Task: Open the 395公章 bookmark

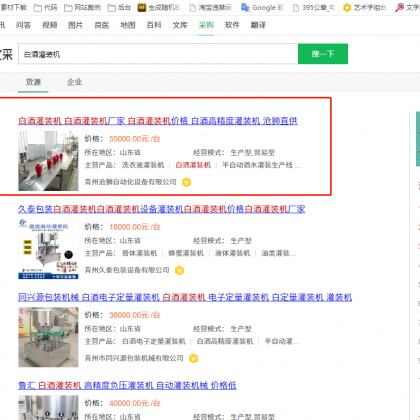Action: (x=314, y=7)
